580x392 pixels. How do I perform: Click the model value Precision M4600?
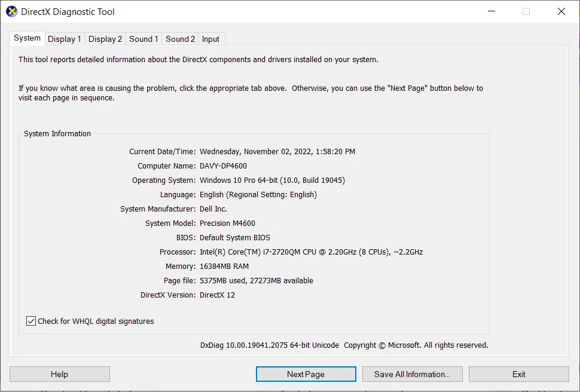point(227,223)
